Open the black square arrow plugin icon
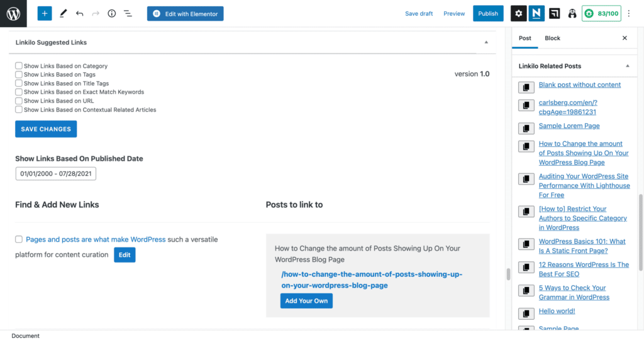Viewport: 644px width, 341px height. pos(555,14)
